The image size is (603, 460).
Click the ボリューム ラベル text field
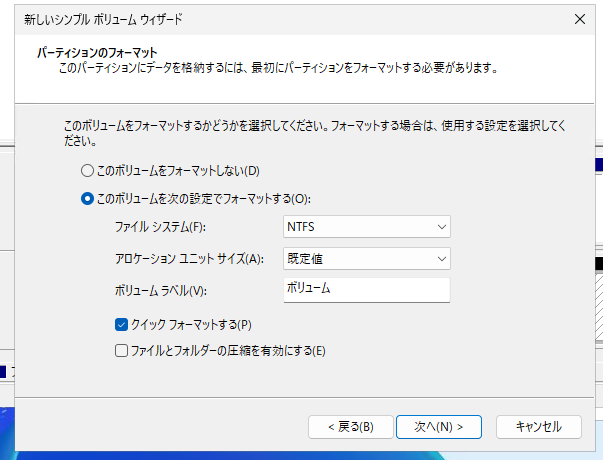(367, 289)
